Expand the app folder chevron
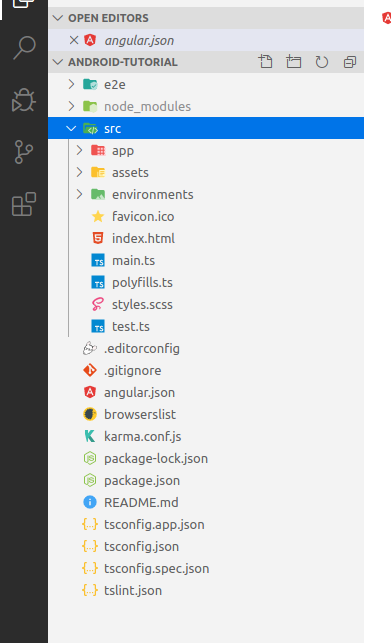391x643 pixels. tap(79, 150)
